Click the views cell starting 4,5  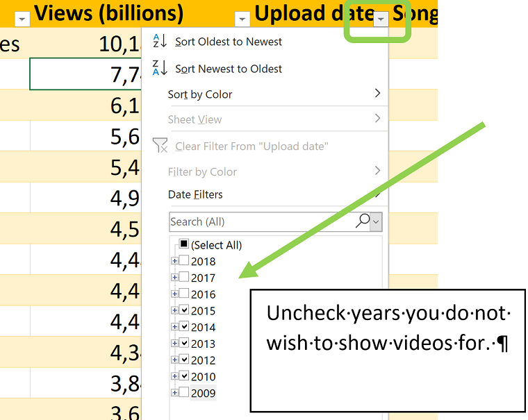pos(85,229)
